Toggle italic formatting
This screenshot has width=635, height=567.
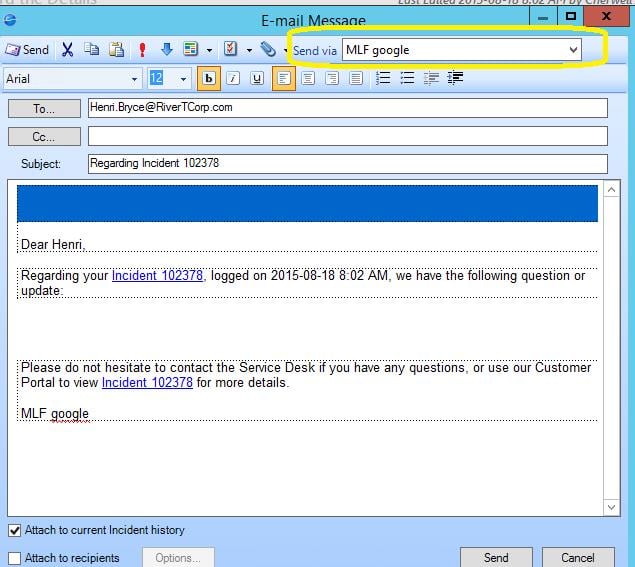(233, 79)
